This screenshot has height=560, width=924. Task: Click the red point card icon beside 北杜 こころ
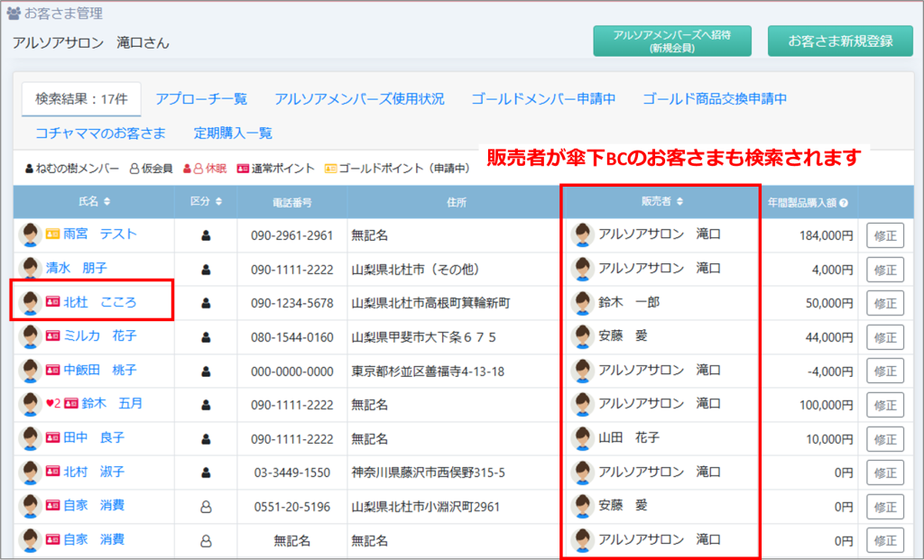pyautogui.click(x=52, y=303)
